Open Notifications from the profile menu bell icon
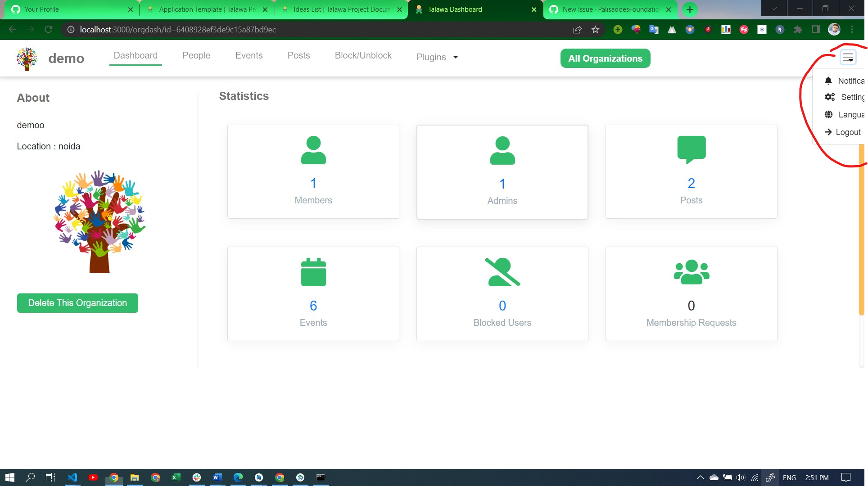 pyautogui.click(x=829, y=81)
